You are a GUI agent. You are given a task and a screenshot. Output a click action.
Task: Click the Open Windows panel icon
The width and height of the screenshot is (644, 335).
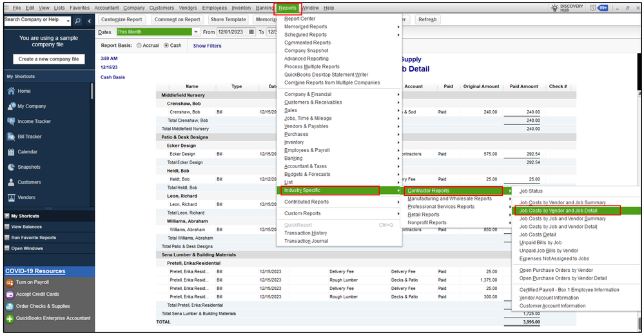pyautogui.click(x=7, y=249)
